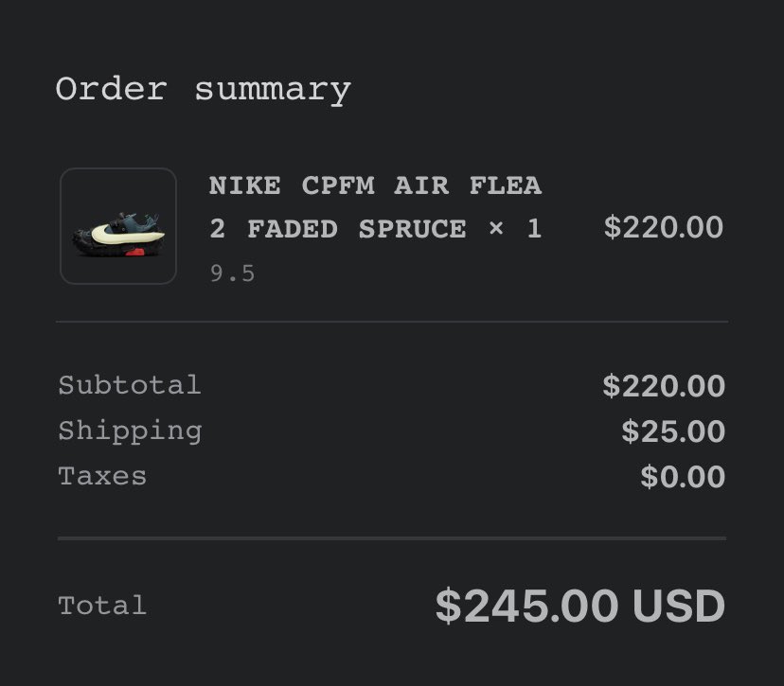This screenshot has height=686, width=784.
Task: Select the divider above the Total row
Action: coord(391,538)
